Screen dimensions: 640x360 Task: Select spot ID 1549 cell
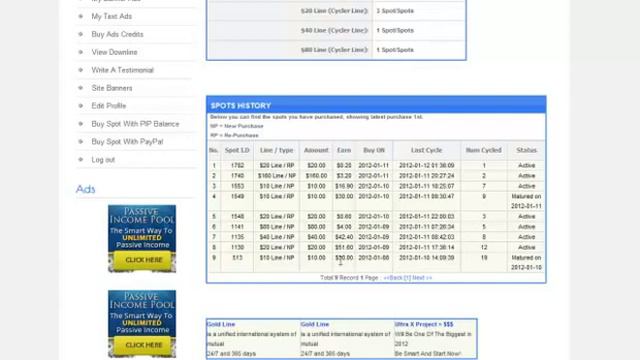[x=237, y=196]
